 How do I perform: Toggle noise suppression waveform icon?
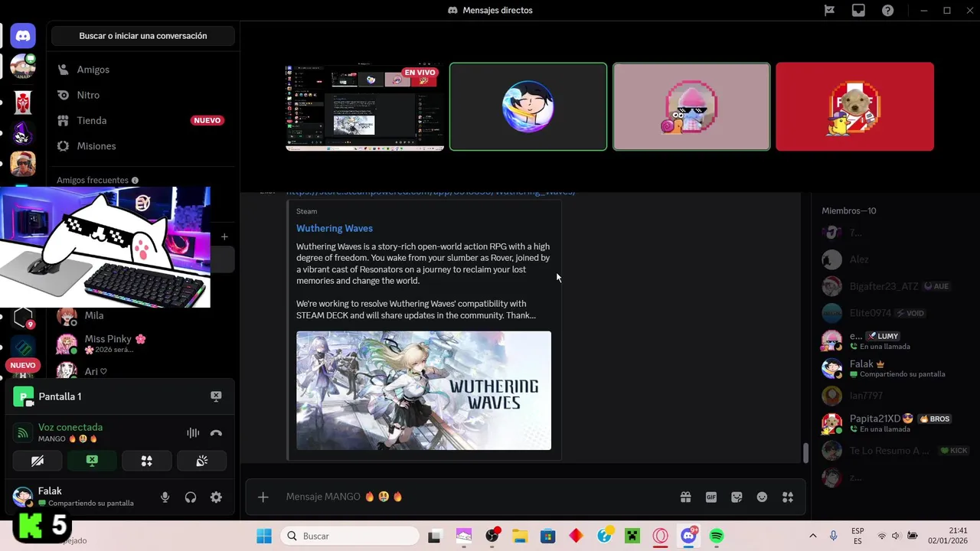(x=193, y=433)
